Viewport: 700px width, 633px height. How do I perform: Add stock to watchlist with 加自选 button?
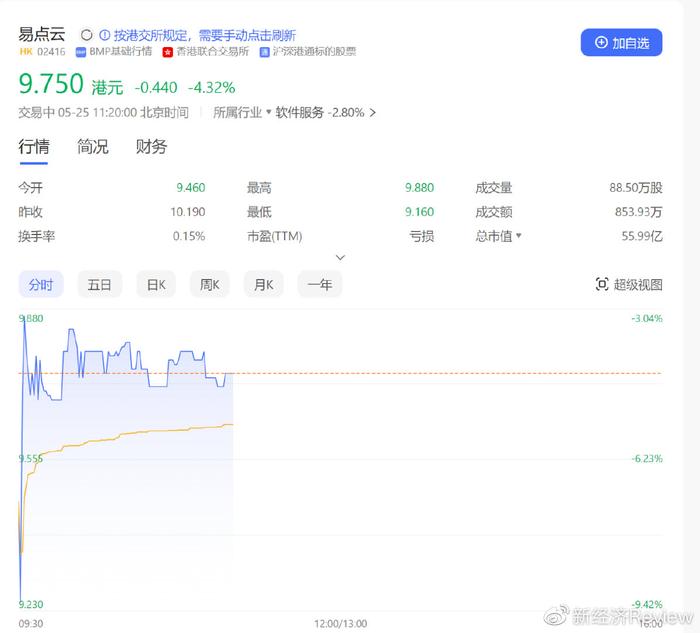pyautogui.click(x=621, y=42)
